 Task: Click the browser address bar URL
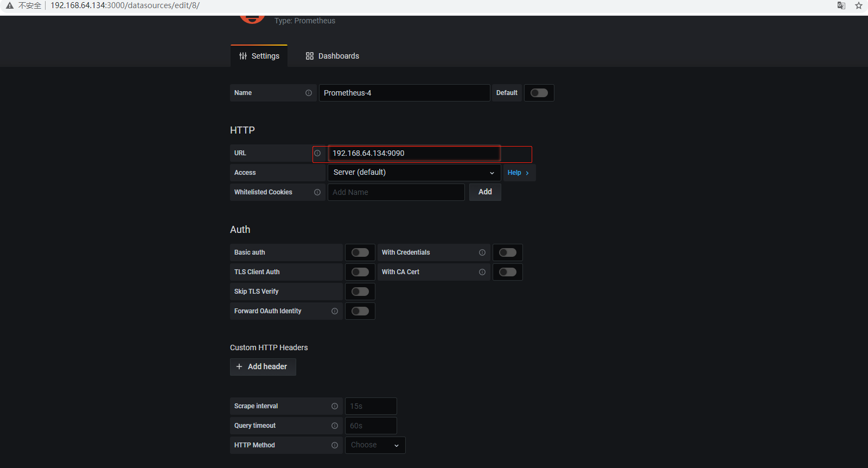tap(125, 5)
